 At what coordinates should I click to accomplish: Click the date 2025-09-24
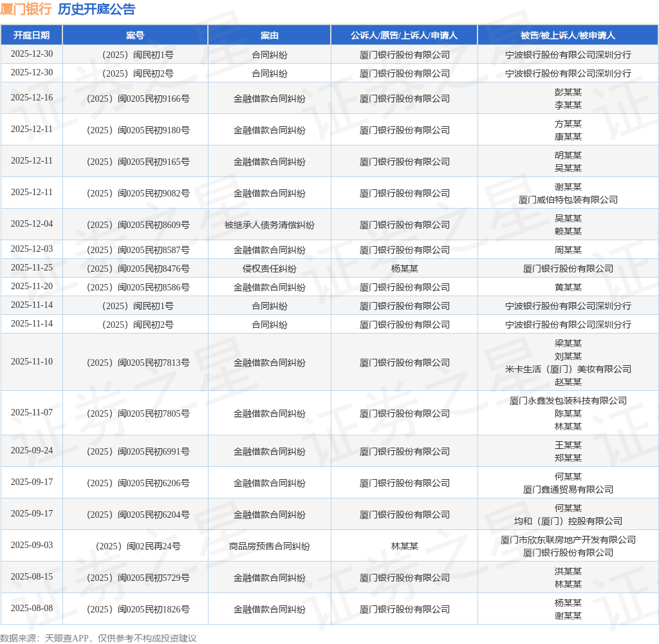(32, 450)
